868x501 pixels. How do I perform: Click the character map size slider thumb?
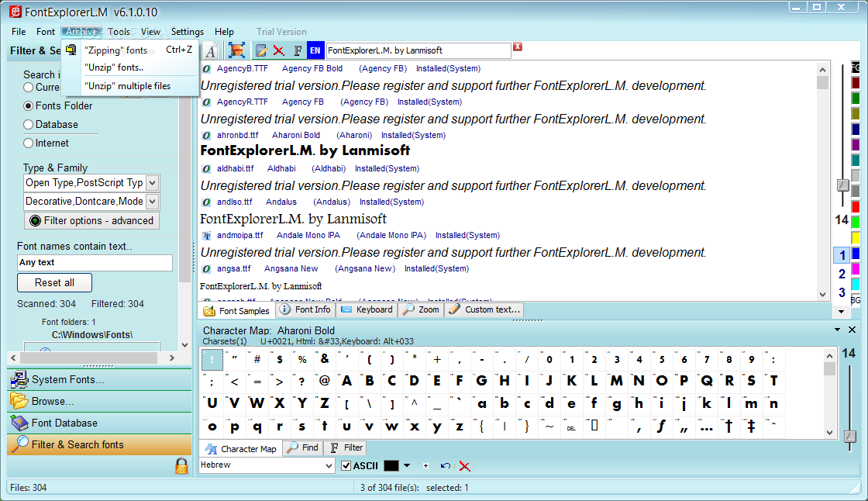pyautogui.click(x=850, y=437)
